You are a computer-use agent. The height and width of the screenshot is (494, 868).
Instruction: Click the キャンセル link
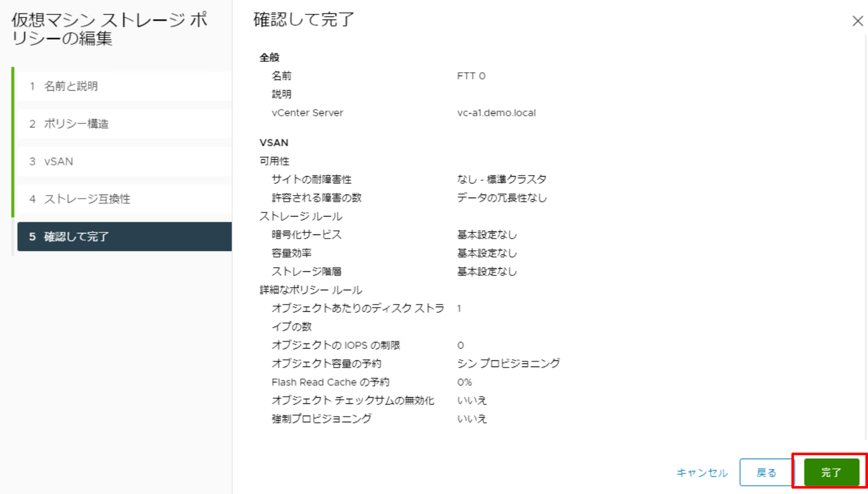point(702,473)
